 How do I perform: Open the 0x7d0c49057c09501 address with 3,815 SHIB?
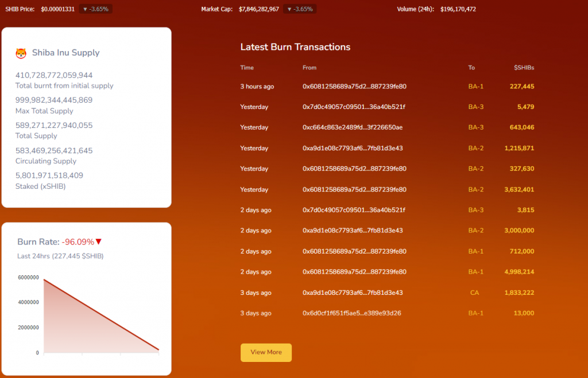(354, 210)
